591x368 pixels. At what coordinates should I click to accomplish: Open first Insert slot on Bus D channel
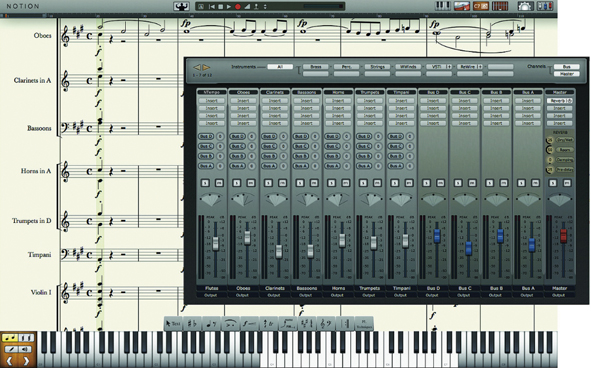click(x=433, y=101)
